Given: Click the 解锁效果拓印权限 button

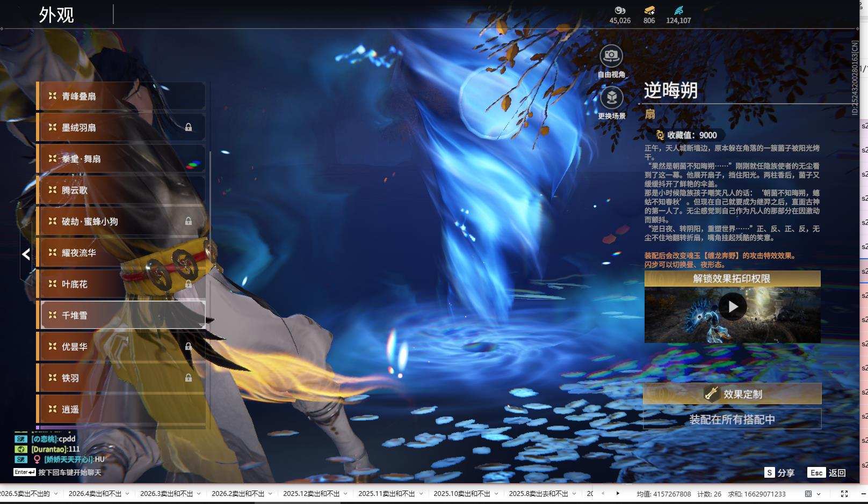Looking at the screenshot, I should coord(732,279).
